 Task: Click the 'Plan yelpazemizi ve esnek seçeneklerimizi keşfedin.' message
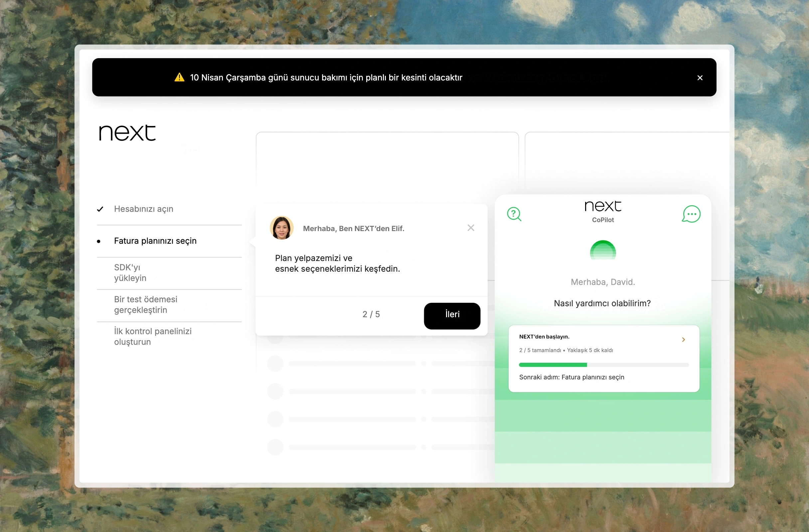[x=337, y=264]
